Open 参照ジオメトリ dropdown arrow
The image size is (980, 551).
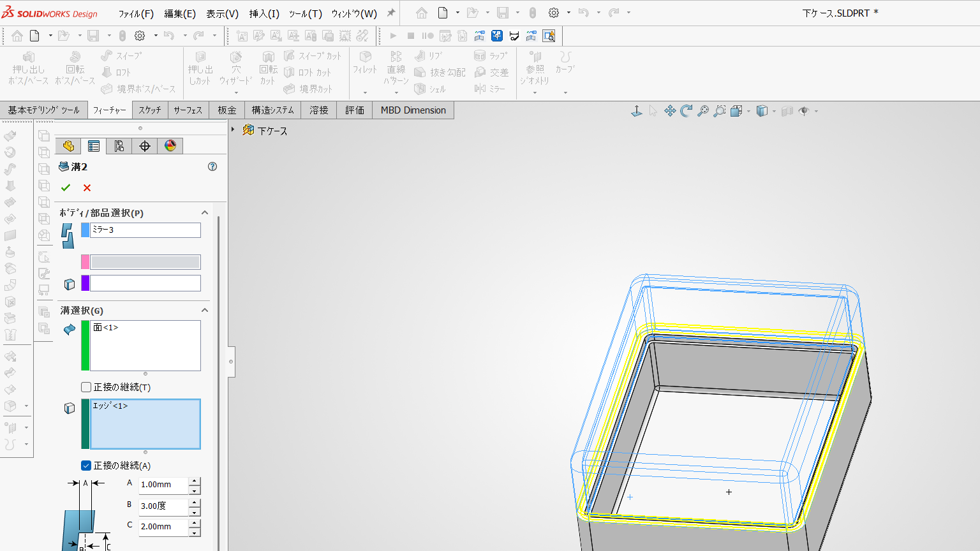535,93
